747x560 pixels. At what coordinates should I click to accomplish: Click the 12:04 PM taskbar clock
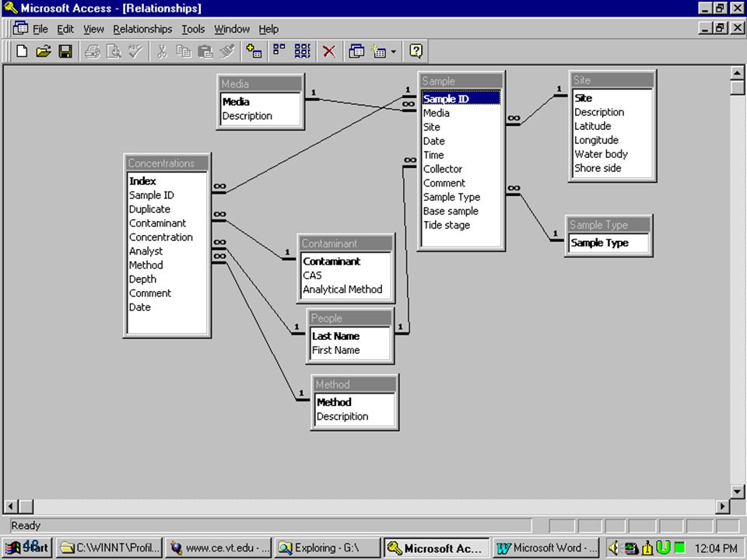pos(716,548)
